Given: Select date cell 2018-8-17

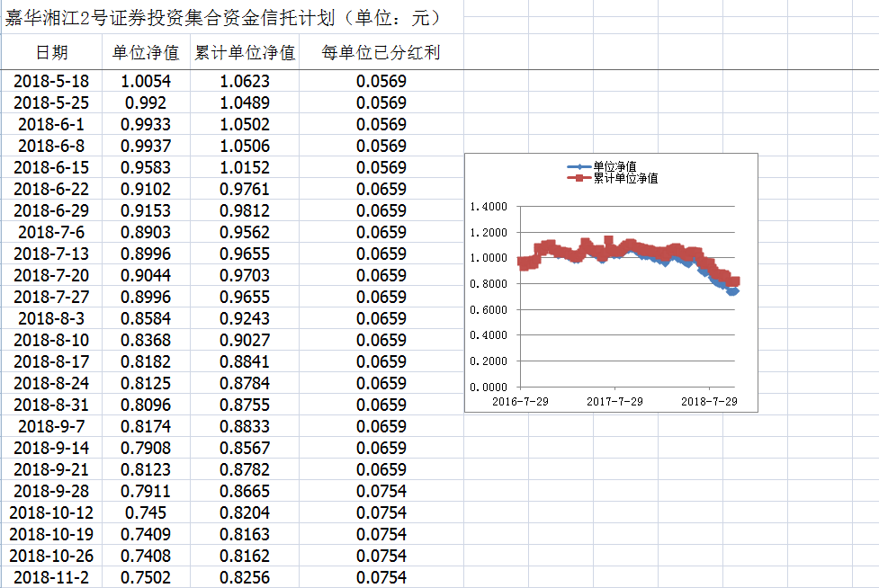Looking at the screenshot, I should [x=51, y=361].
